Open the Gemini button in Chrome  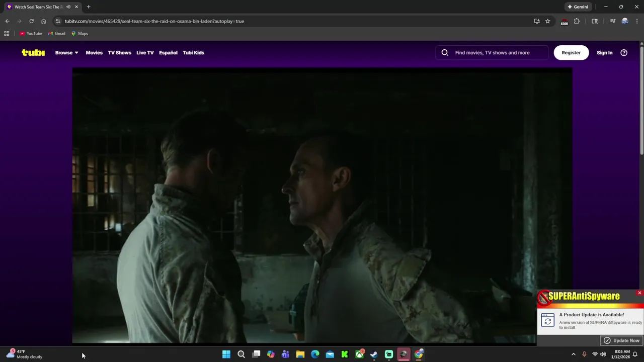tap(578, 7)
